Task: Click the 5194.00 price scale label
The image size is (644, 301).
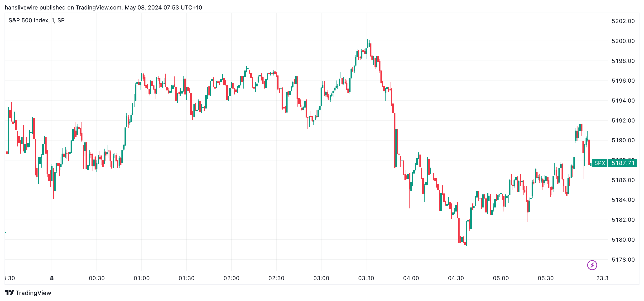Action: (x=623, y=101)
